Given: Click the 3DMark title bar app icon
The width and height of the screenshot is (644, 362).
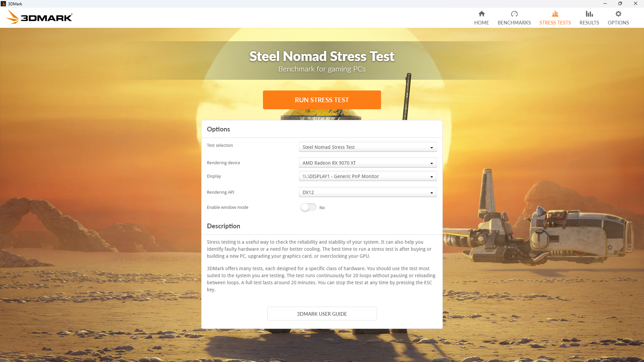Looking at the screenshot, I should click(3, 4).
